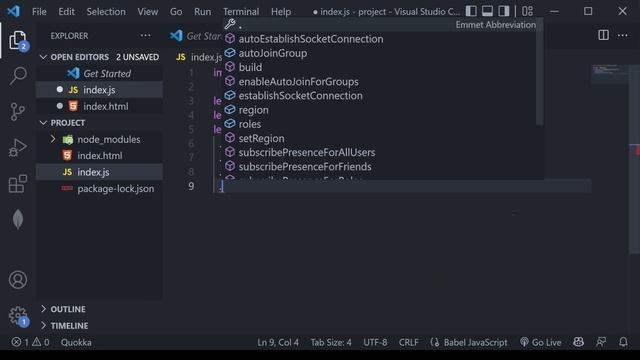Click the VS Code logo icon
This screenshot has height=360, width=640.
pos(13,11)
